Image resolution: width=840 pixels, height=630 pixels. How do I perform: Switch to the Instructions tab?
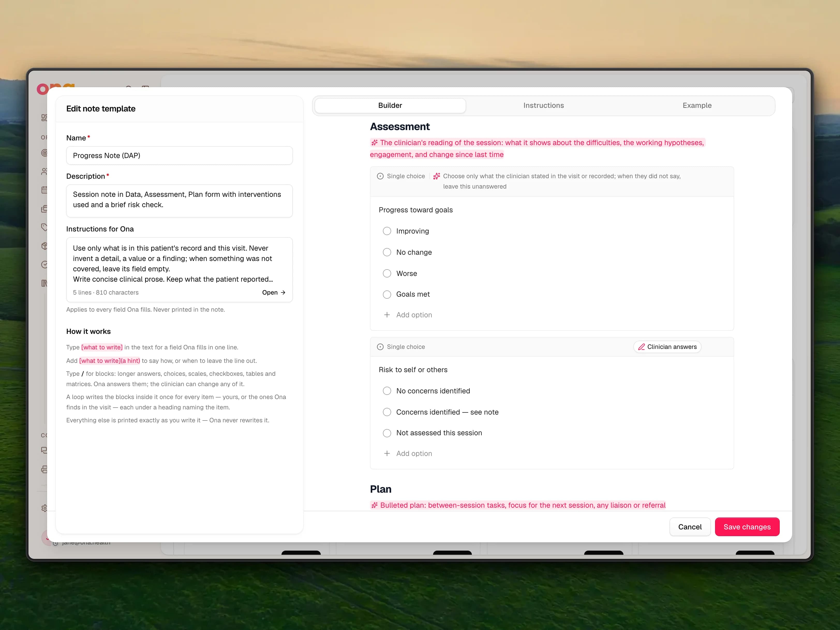click(544, 106)
